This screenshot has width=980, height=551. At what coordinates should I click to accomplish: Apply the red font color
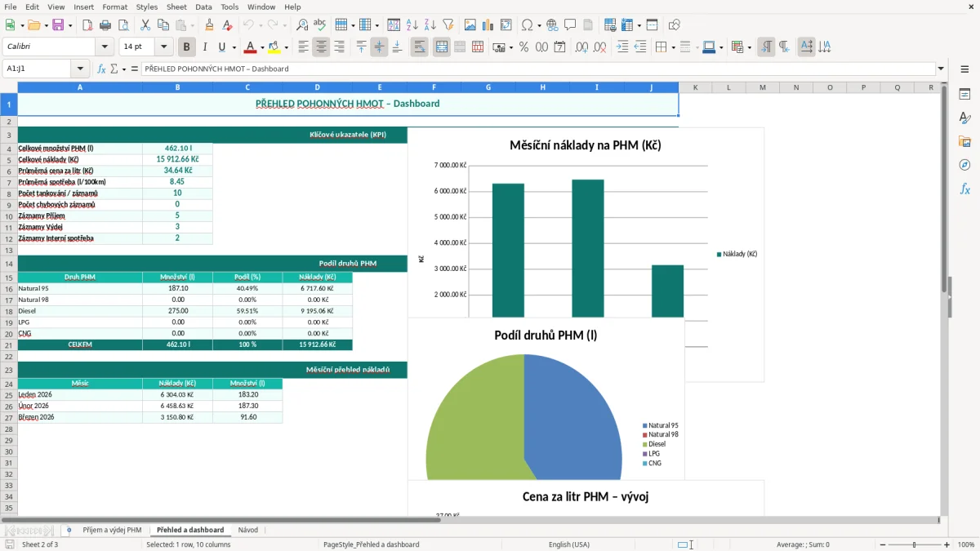(251, 47)
